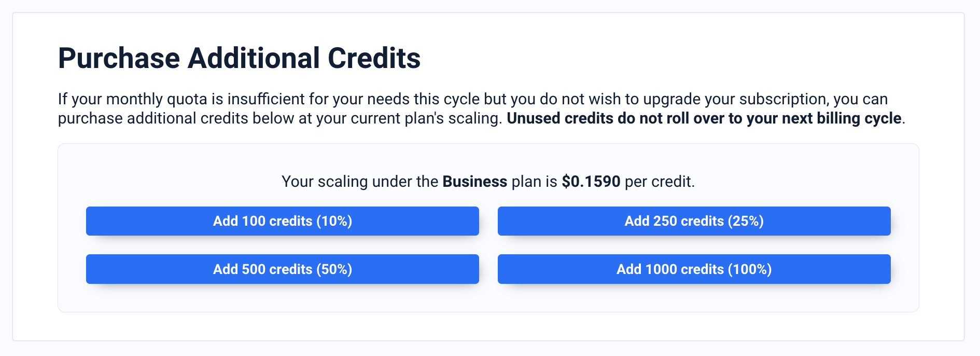Click the word Additional in the heading

(x=254, y=58)
